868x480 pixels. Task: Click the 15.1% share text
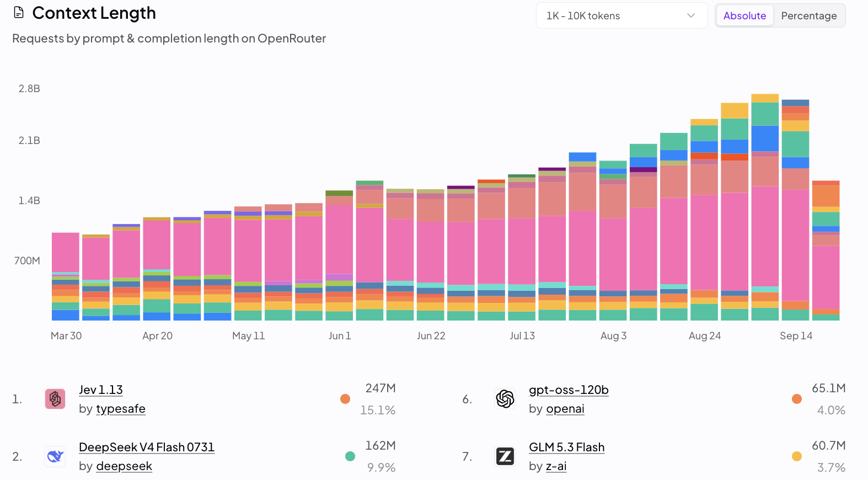click(x=378, y=410)
